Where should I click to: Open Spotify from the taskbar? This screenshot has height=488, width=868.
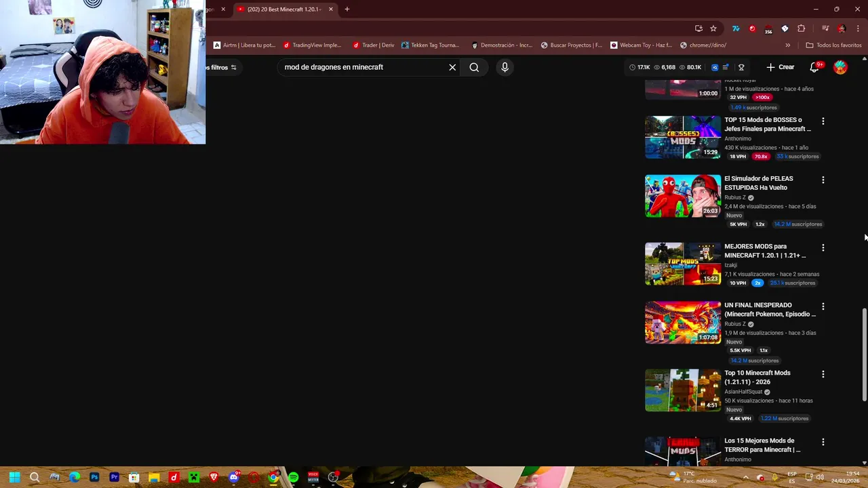(x=293, y=477)
